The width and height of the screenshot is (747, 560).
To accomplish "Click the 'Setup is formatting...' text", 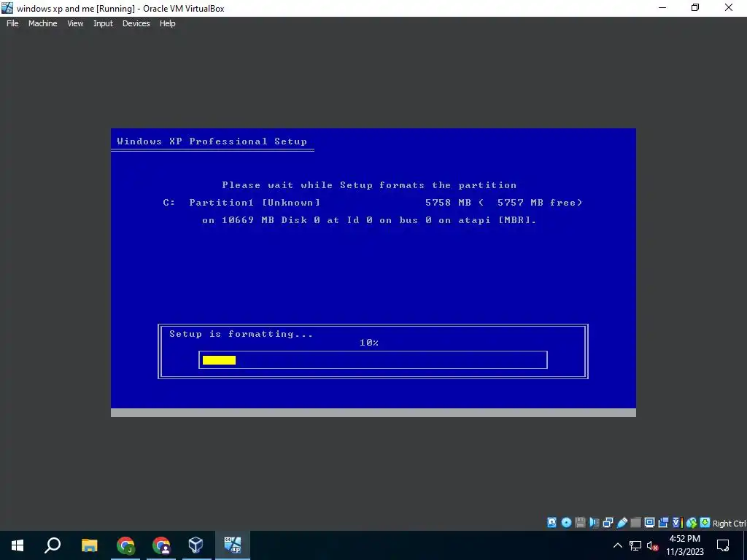I will pyautogui.click(x=241, y=334).
